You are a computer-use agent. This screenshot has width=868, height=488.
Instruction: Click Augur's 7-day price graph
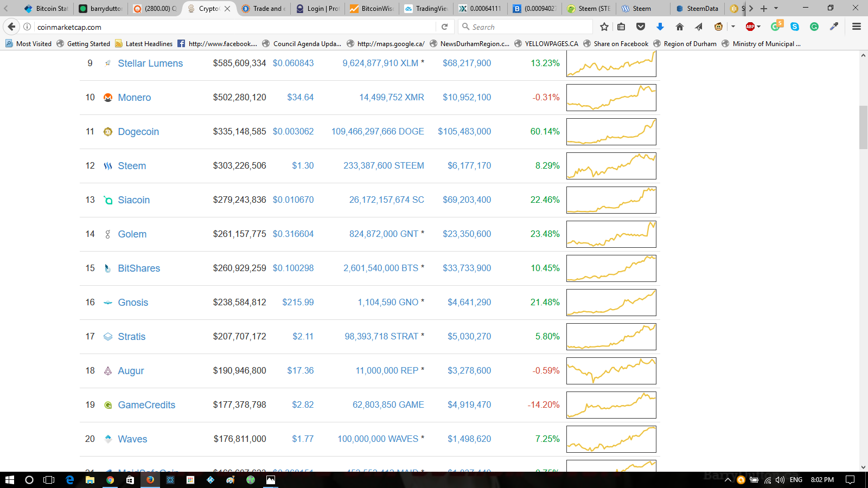click(611, 371)
